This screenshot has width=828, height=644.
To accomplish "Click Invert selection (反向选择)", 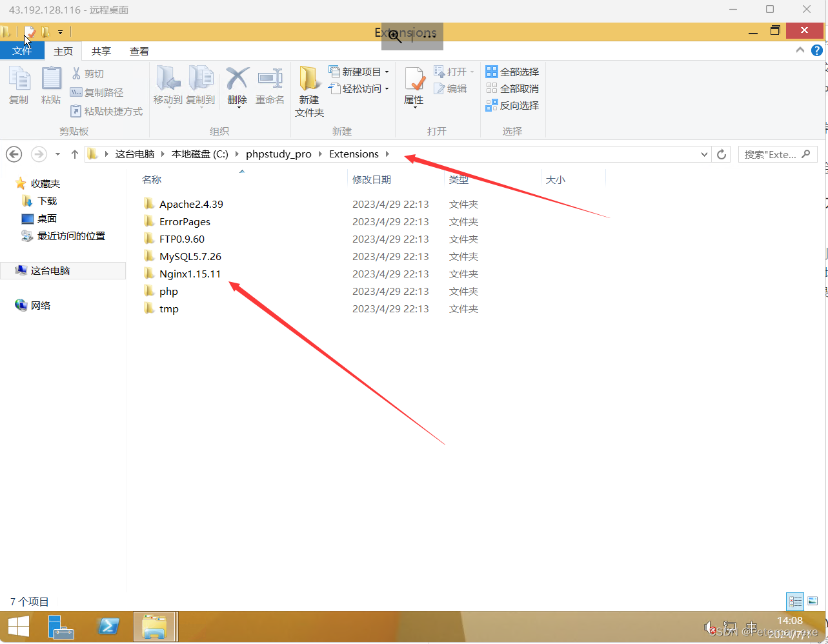I will 512,105.
